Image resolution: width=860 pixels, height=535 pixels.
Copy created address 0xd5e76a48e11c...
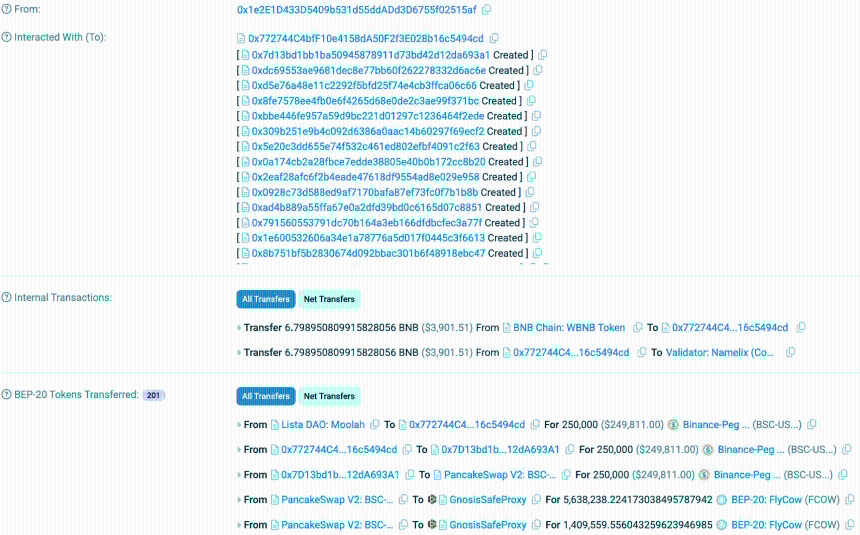[x=529, y=86]
